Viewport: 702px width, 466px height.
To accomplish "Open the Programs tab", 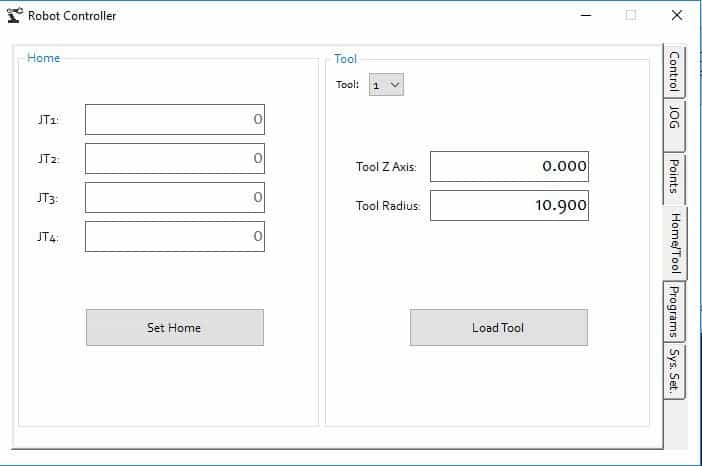I will point(674,312).
